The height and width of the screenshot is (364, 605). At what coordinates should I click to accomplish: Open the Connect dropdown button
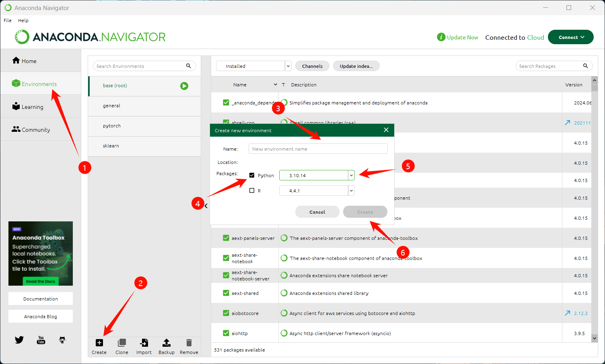(x=570, y=37)
